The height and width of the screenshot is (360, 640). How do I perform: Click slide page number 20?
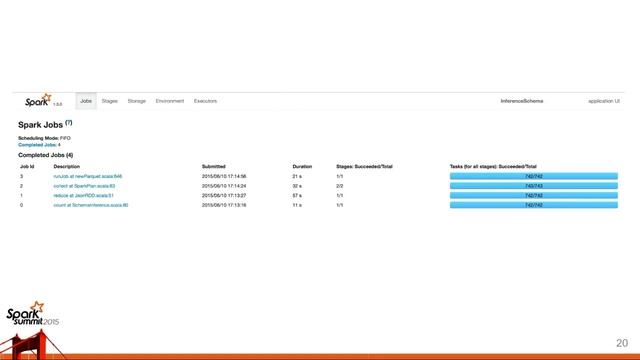click(x=622, y=343)
